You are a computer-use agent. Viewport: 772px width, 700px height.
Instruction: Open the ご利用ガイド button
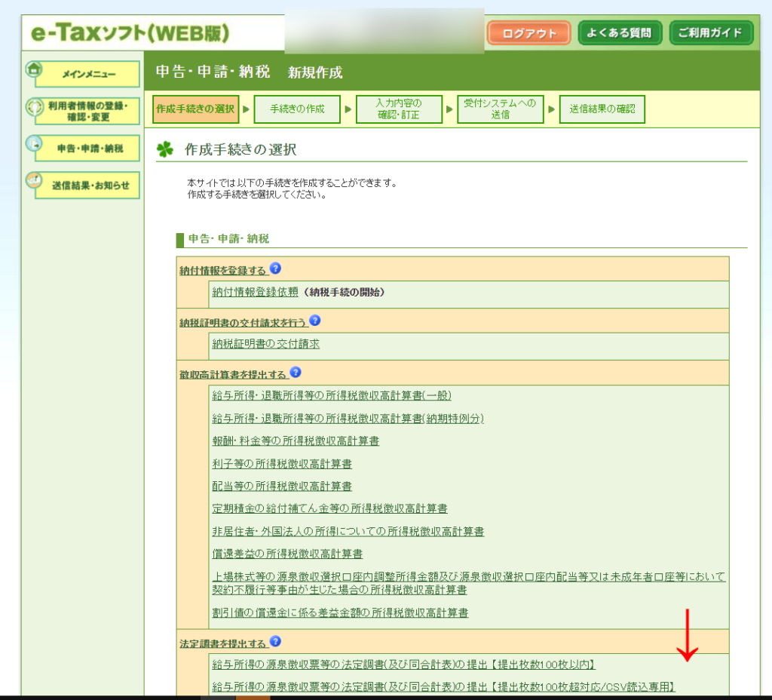click(x=711, y=33)
